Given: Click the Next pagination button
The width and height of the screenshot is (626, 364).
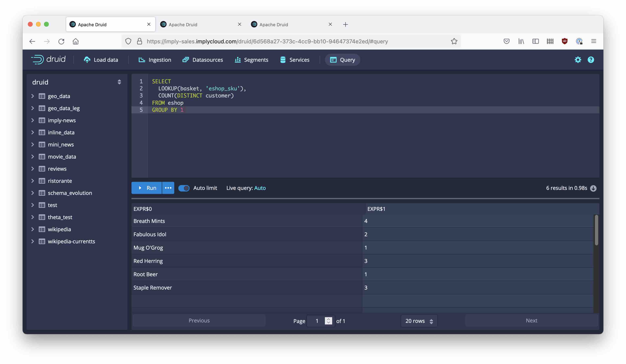Looking at the screenshot, I should coord(531,321).
